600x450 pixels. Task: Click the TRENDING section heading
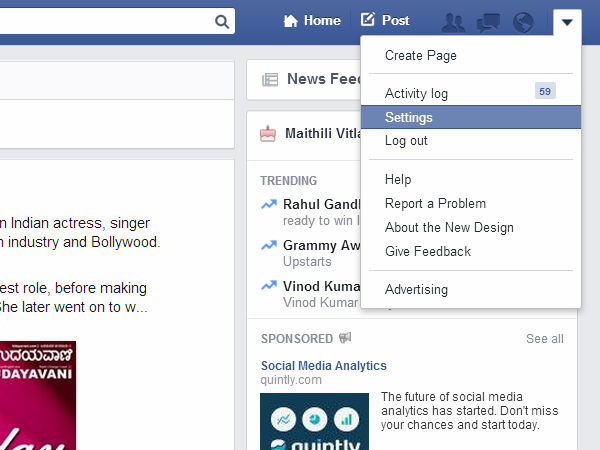coord(289,181)
